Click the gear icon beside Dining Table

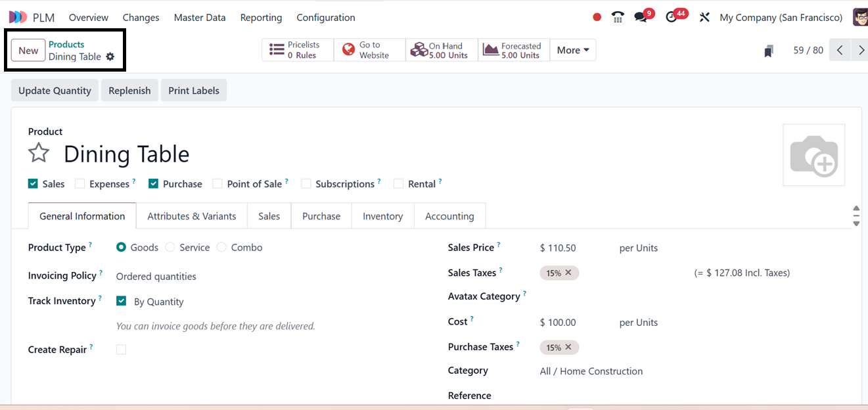point(110,57)
